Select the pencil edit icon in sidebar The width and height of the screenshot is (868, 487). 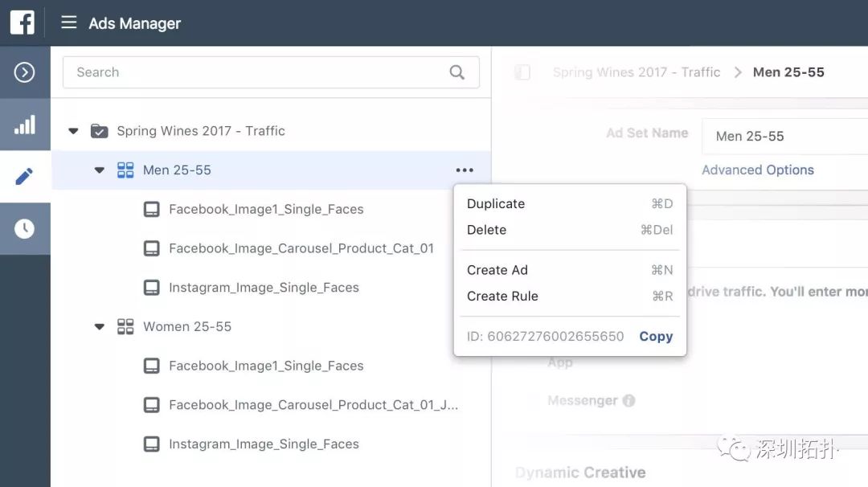click(x=24, y=177)
